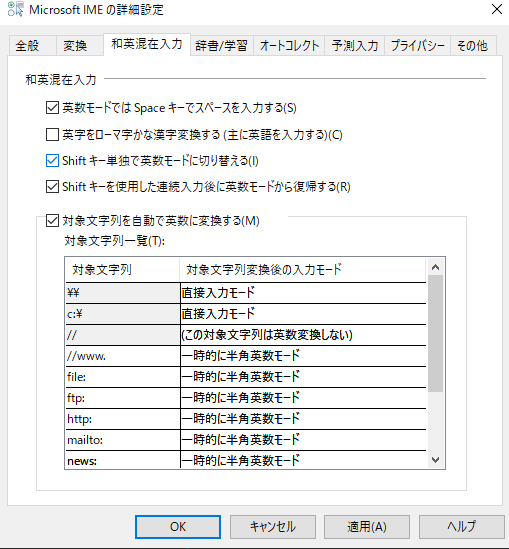Click the 対象文字列変換後の入力モード column header
Screen dimensions: 509x549
tap(303, 270)
